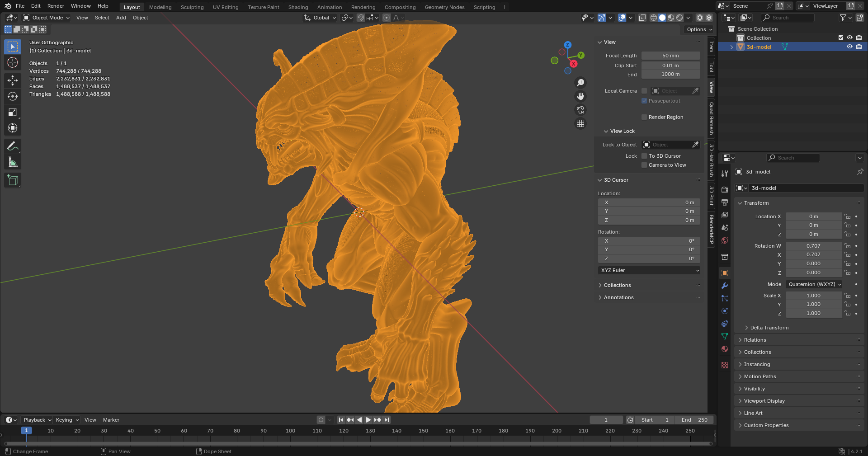Image resolution: width=868 pixels, height=456 pixels.
Task: Open the Modifiers wrench properties tab
Action: click(x=725, y=286)
